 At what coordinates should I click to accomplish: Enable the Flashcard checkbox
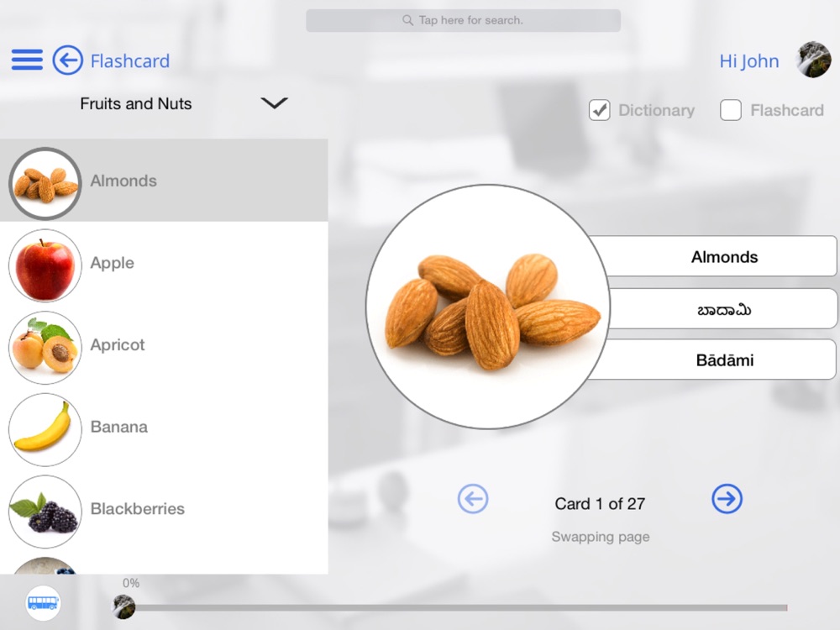(731, 110)
